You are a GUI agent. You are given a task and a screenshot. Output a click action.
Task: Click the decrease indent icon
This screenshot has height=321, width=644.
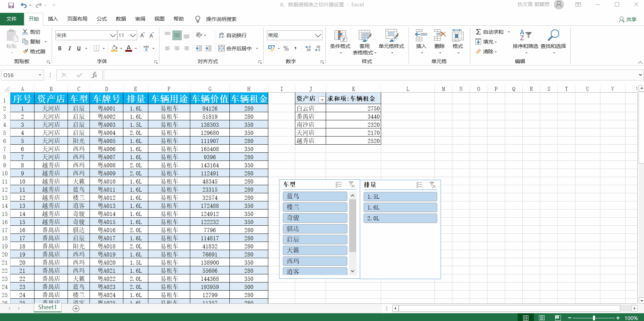[x=199, y=48]
